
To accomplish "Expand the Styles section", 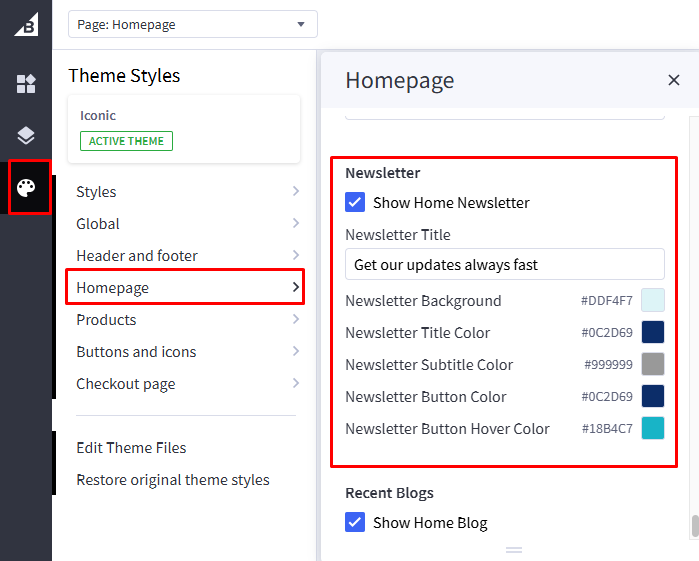I will coord(186,192).
